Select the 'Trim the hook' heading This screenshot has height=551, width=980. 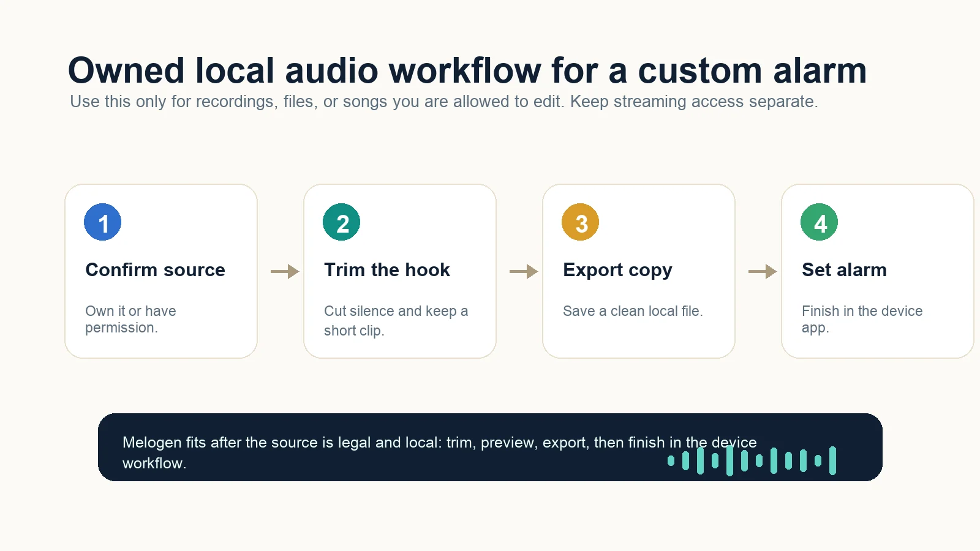[386, 270]
